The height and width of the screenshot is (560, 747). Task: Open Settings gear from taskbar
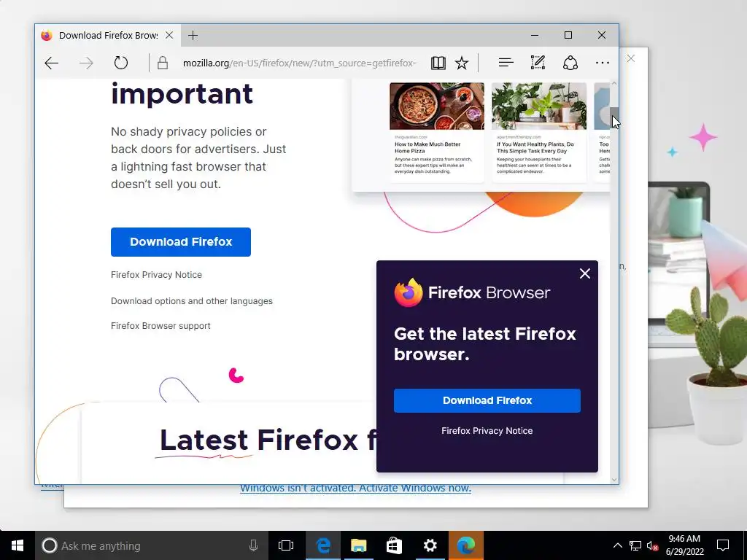click(x=430, y=545)
